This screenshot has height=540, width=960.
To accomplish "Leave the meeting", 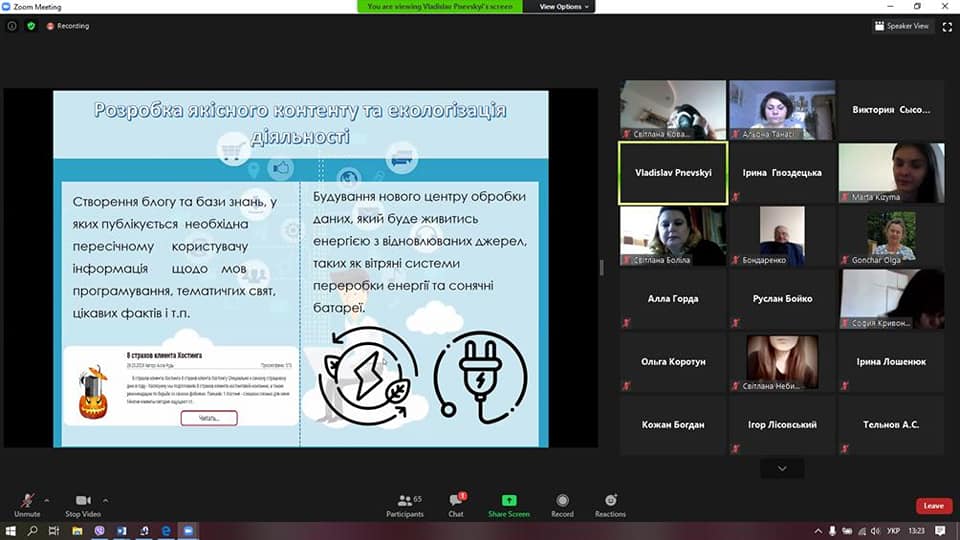I will point(933,506).
